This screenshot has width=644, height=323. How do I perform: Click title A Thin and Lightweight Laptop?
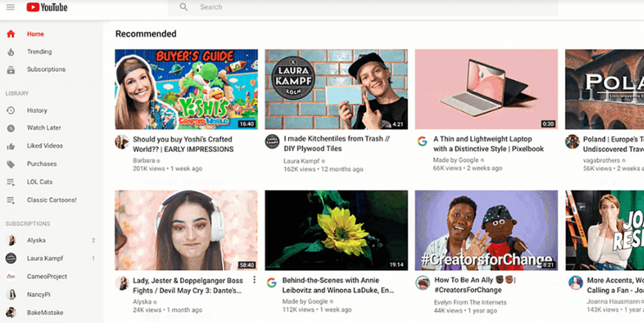pyautogui.click(x=488, y=144)
